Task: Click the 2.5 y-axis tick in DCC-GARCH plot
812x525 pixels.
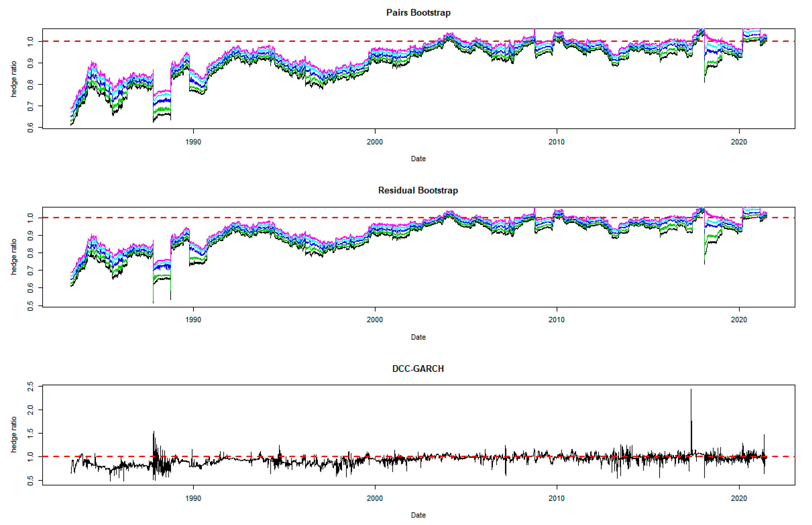Action: 31,387
